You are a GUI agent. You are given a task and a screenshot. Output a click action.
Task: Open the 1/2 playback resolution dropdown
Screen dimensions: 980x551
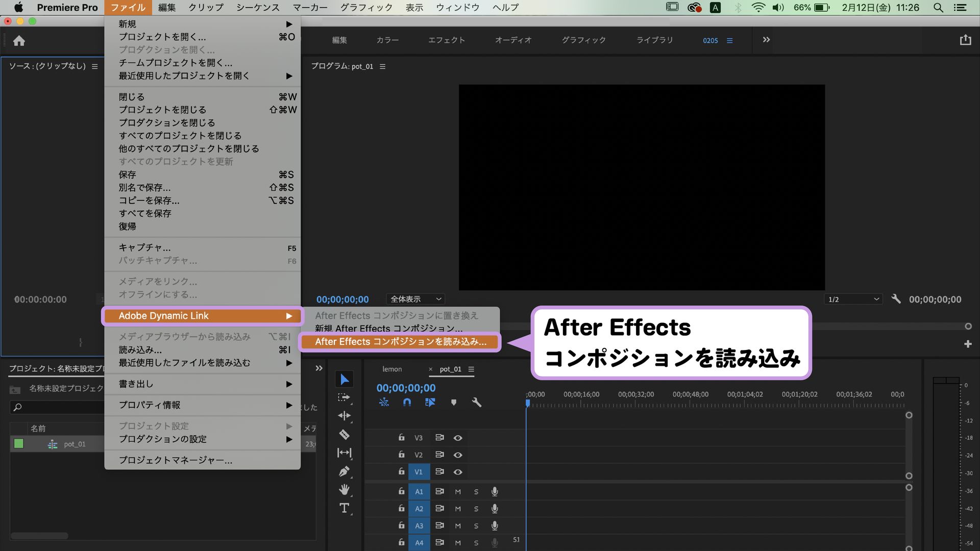pyautogui.click(x=852, y=299)
